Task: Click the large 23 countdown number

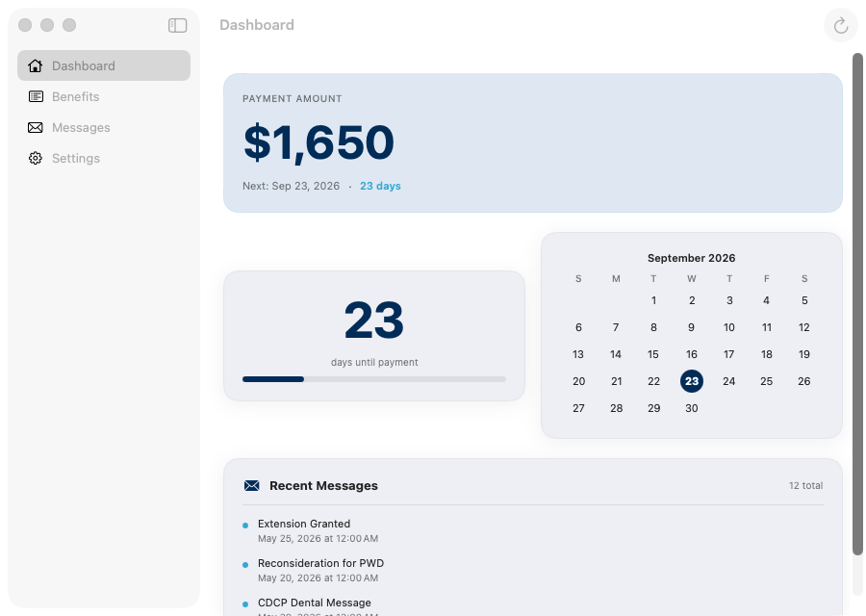Action: 374,321
